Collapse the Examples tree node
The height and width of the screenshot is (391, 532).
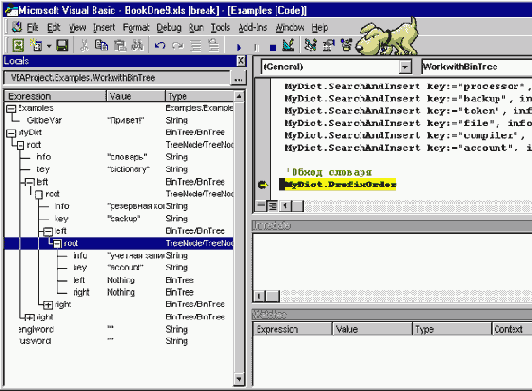[x=11, y=109]
